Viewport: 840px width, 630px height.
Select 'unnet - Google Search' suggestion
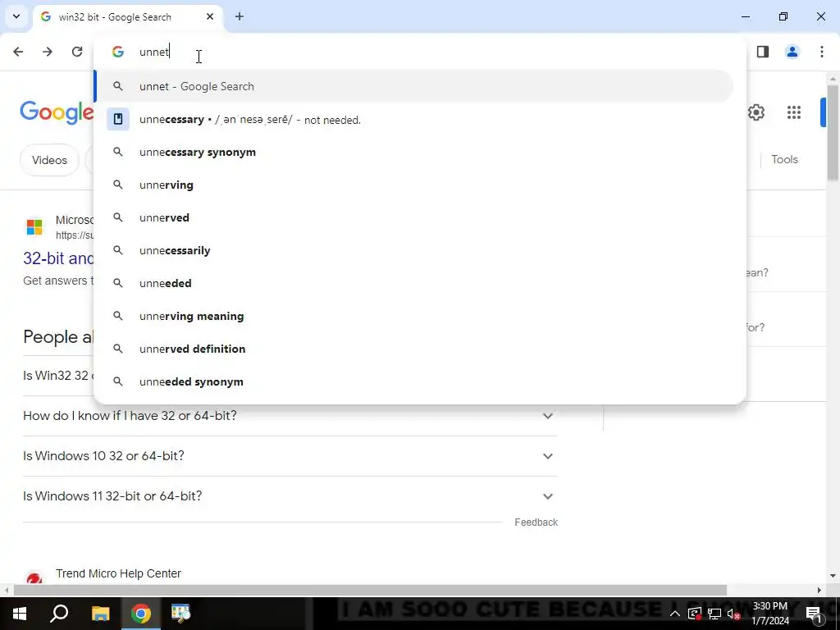tap(414, 86)
